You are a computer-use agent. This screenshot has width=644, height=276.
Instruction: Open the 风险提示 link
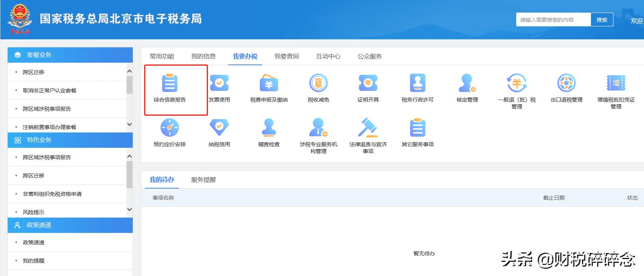click(34, 212)
